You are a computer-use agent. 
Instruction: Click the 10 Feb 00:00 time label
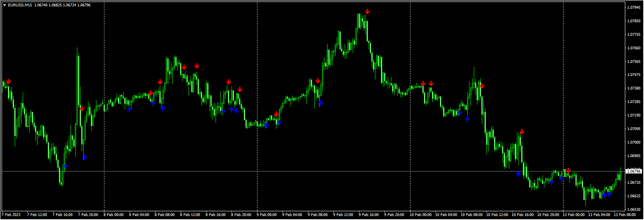click(x=420, y=215)
